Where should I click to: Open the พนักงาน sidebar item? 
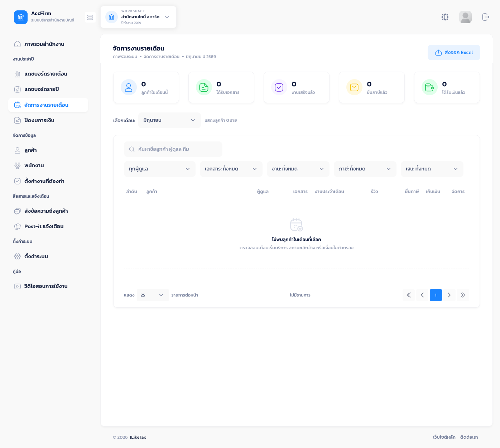(x=48, y=165)
